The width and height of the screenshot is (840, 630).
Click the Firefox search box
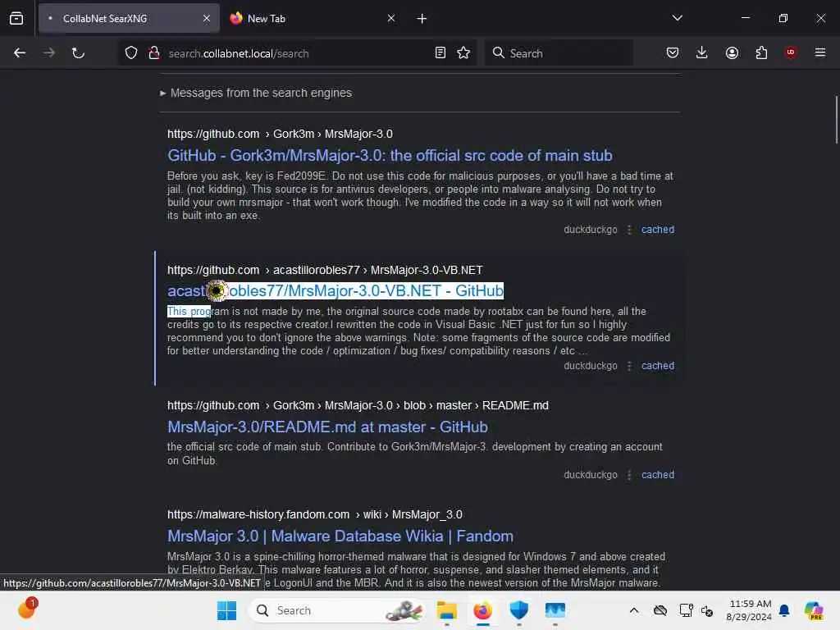pos(558,53)
